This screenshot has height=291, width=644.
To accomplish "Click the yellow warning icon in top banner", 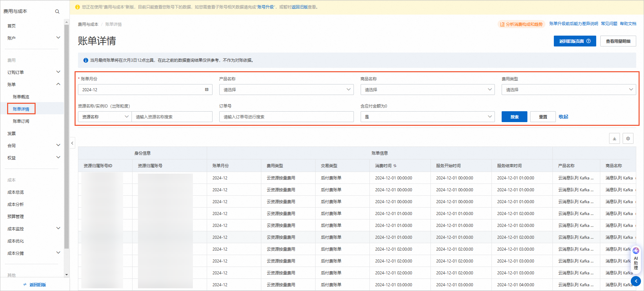I will pos(78,7).
